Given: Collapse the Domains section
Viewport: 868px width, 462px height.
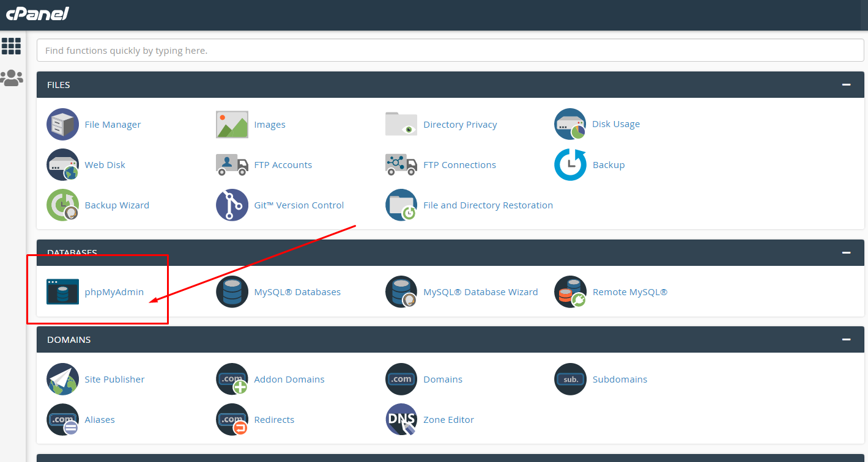Looking at the screenshot, I should 847,339.
